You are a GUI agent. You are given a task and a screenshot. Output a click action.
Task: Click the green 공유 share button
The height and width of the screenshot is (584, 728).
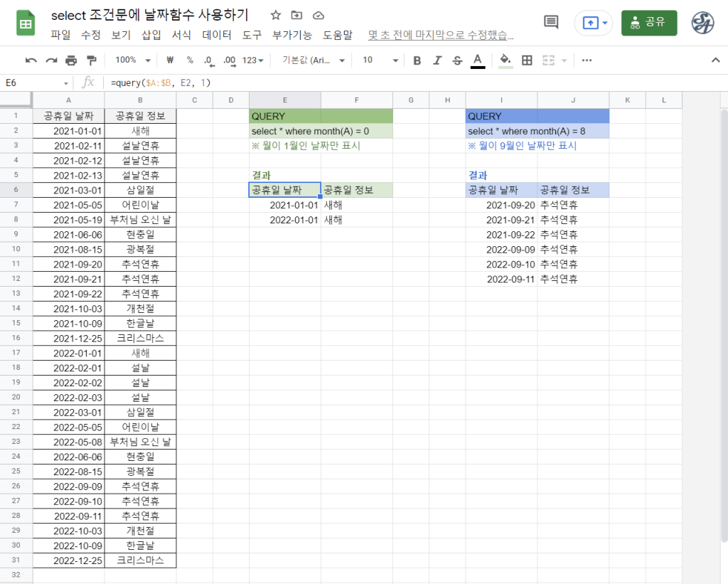tap(648, 23)
